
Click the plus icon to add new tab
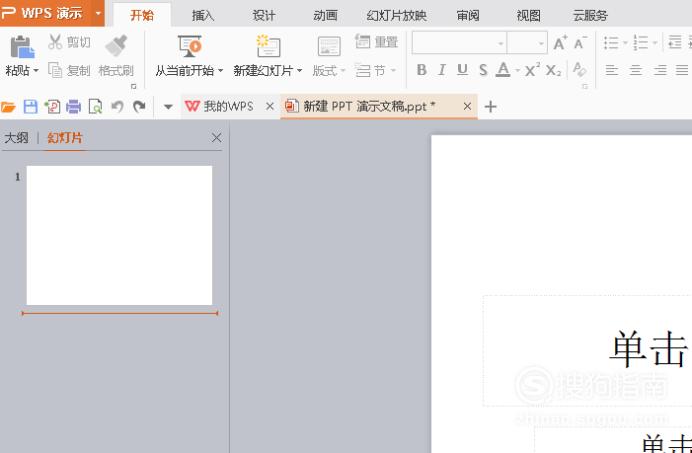tap(490, 106)
